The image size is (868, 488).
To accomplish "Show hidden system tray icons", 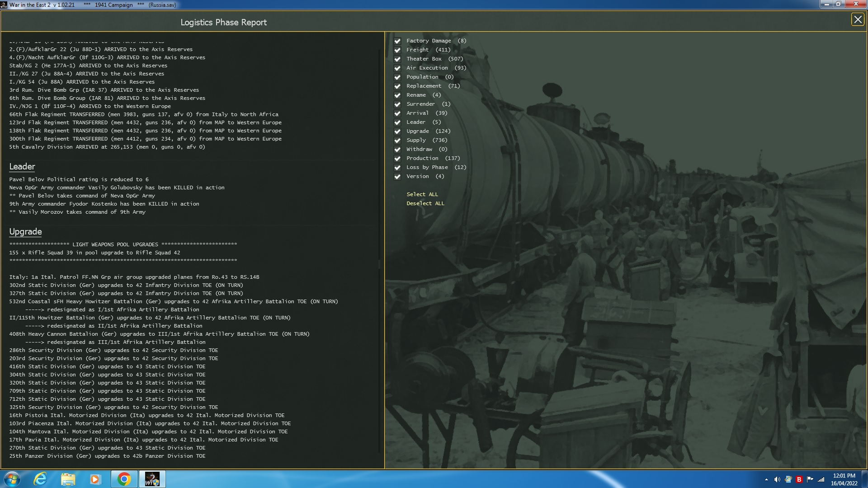I will click(x=766, y=479).
